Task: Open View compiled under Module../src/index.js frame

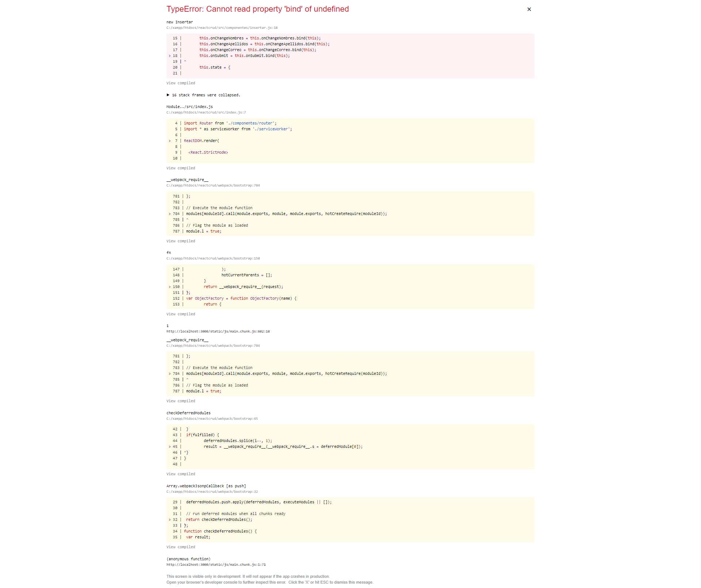Action: click(181, 168)
